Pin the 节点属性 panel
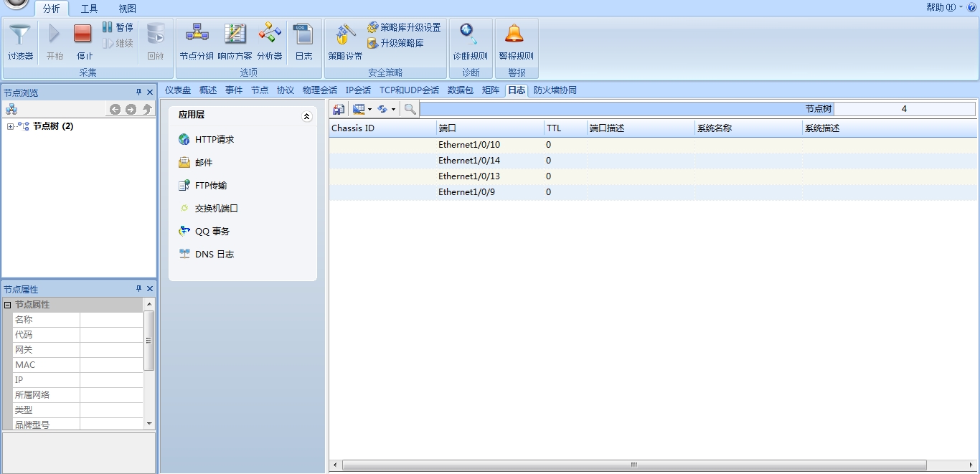Screen dimensions: 980x474 (x=139, y=289)
